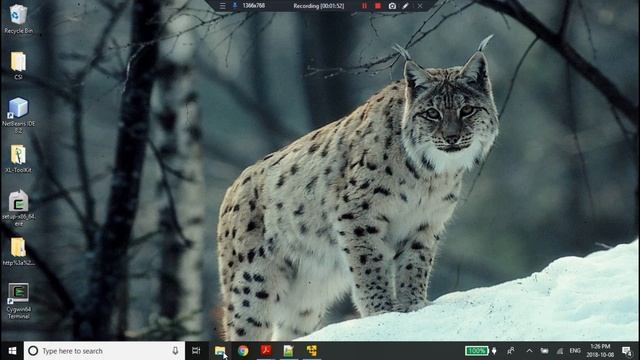640x360 pixels.
Task: Open the Action Center notifications icon
Action: 627,351
